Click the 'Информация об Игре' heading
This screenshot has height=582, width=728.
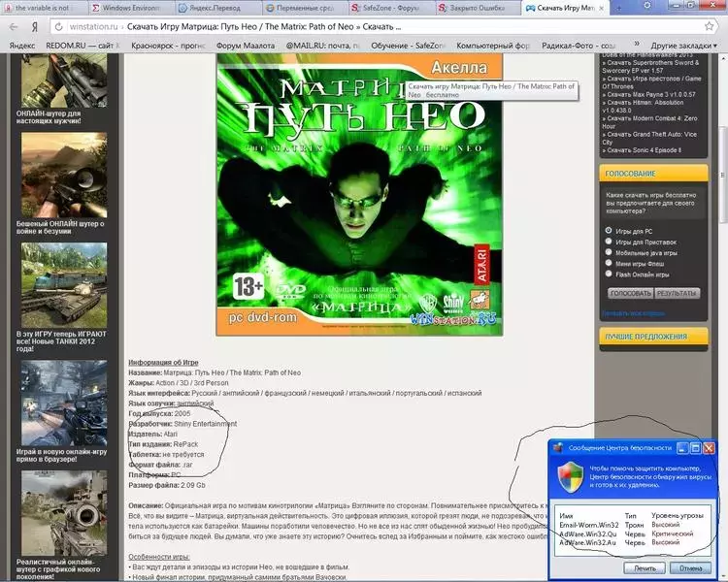[x=163, y=362]
